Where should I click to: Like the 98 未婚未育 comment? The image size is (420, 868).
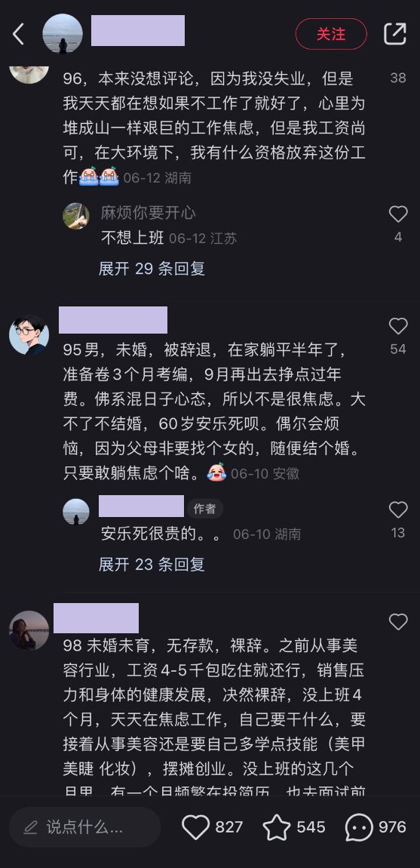click(x=398, y=622)
